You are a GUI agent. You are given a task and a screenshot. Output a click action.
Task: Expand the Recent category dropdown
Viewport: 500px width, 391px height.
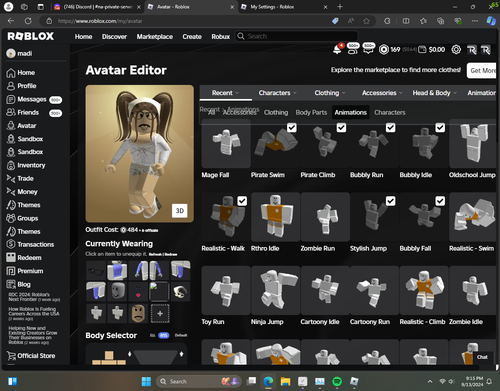coord(226,93)
